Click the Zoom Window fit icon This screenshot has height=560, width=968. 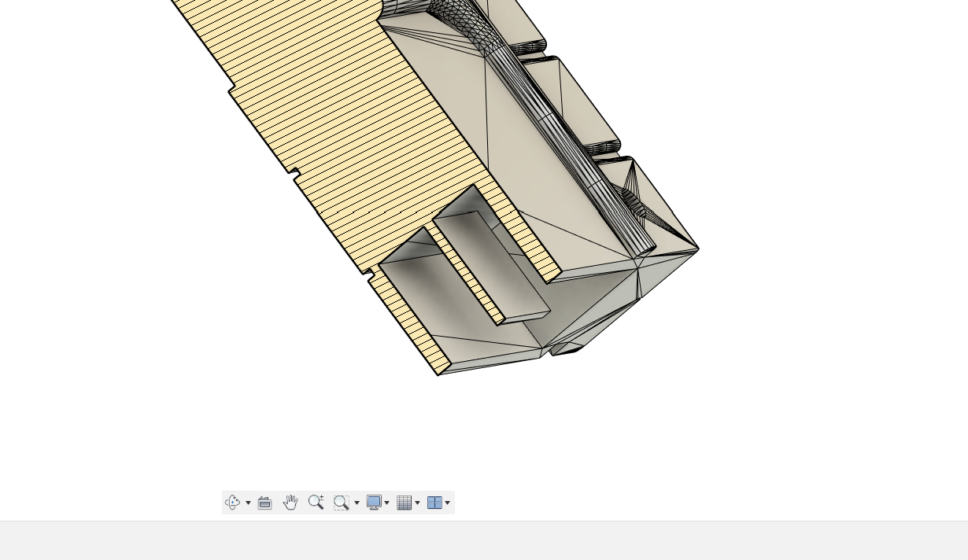pos(342,503)
